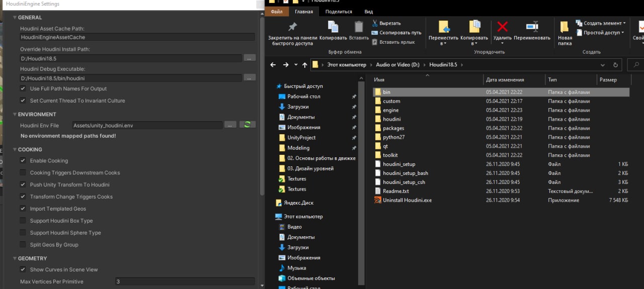Select Readme.txt file

point(395,191)
